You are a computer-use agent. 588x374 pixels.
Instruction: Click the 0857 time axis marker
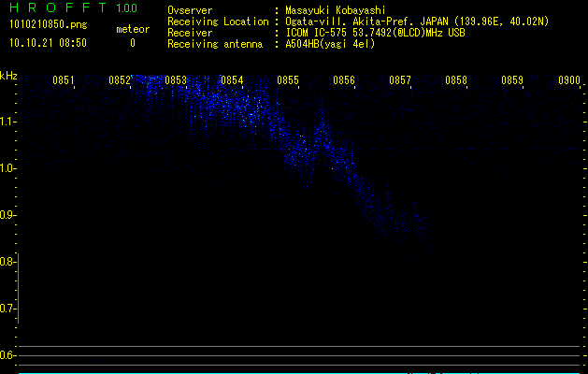pos(400,80)
